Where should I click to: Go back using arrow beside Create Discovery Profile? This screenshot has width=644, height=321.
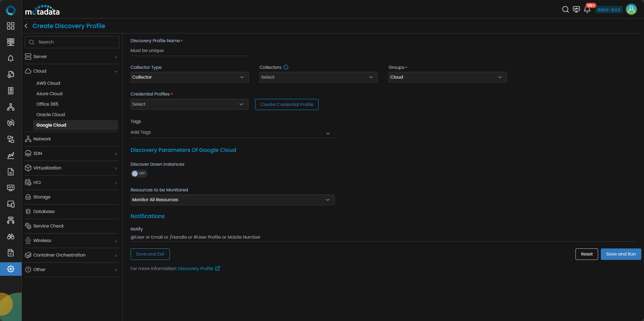[26, 26]
